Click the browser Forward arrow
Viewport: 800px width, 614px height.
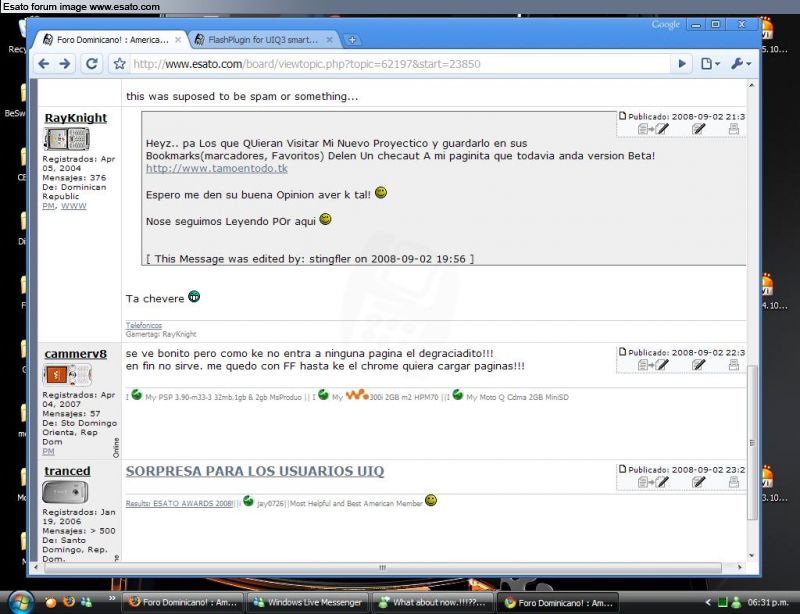click(65, 63)
